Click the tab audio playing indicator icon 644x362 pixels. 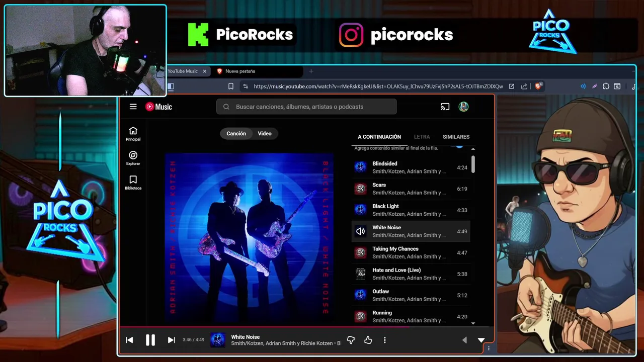583,86
